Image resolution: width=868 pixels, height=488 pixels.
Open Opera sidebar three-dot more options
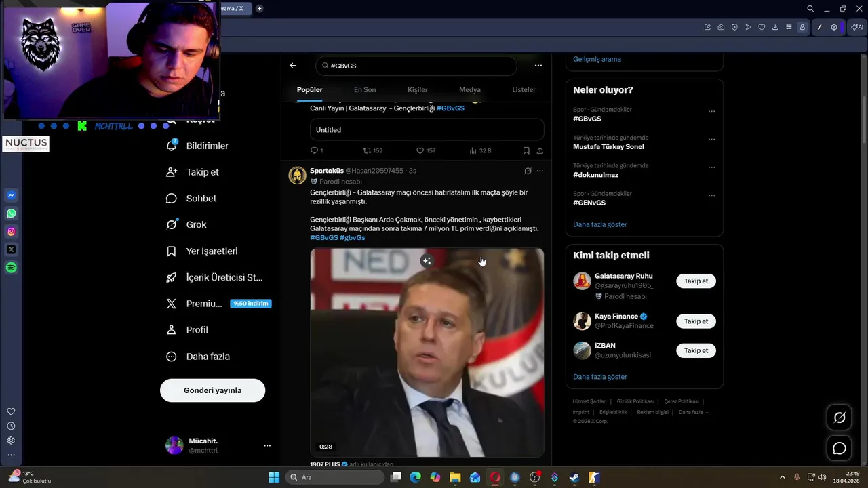point(11,455)
